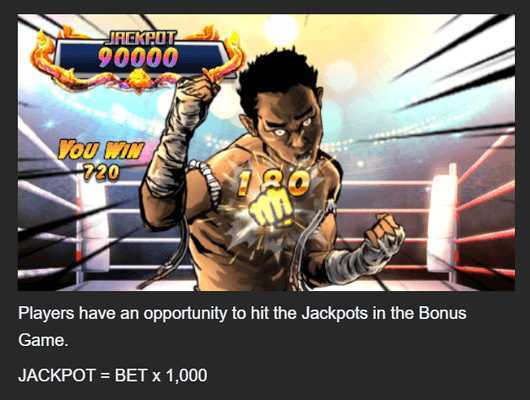This screenshot has width=530, height=400.
Task: Click the boxer's lower wrapped fist
Action: click(385, 233)
